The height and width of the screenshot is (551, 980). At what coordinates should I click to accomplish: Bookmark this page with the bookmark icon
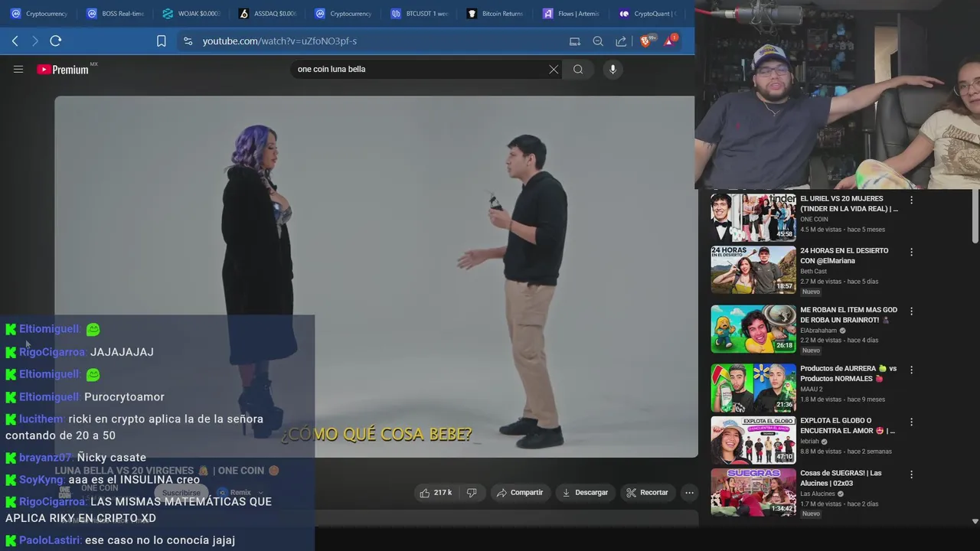point(162,41)
